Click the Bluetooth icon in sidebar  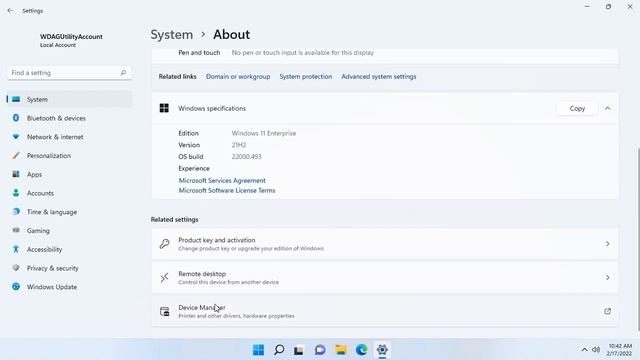(x=16, y=118)
